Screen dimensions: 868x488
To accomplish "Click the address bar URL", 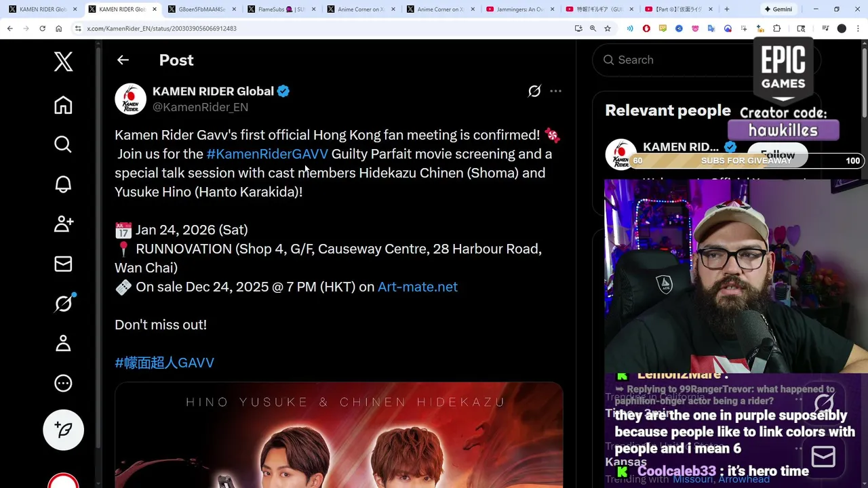I will [161, 28].
